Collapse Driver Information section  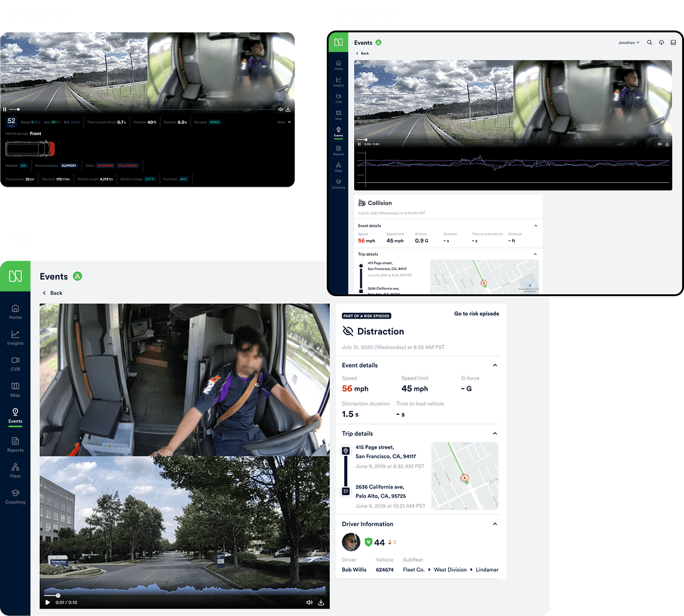495,524
